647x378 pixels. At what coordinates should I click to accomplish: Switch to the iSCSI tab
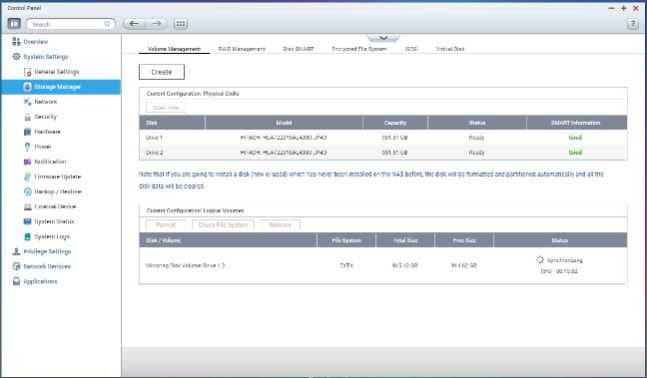pos(411,49)
